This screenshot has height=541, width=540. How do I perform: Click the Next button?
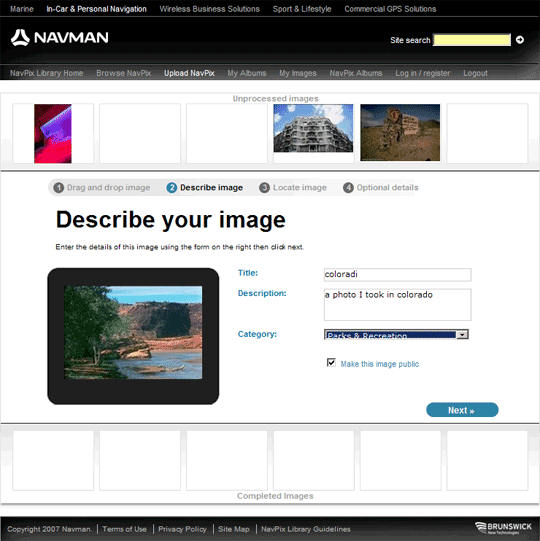click(x=462, y=410)
